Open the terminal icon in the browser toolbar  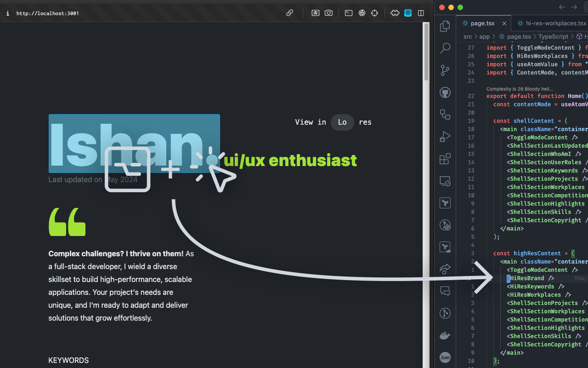[348, 13]
